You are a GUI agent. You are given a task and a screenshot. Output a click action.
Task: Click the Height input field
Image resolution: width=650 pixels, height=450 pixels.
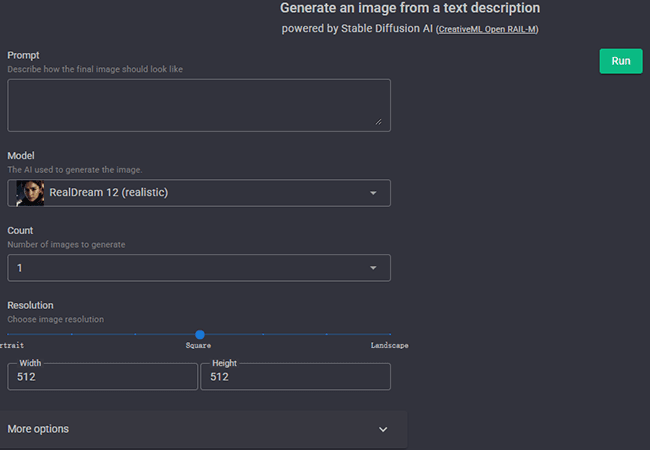pos(295,377)
